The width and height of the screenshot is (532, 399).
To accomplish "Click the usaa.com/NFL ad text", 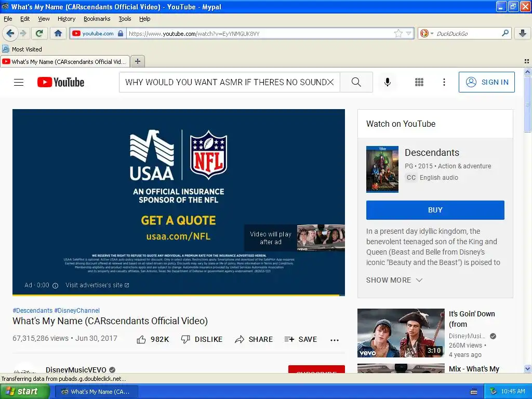I will (179, 236).
